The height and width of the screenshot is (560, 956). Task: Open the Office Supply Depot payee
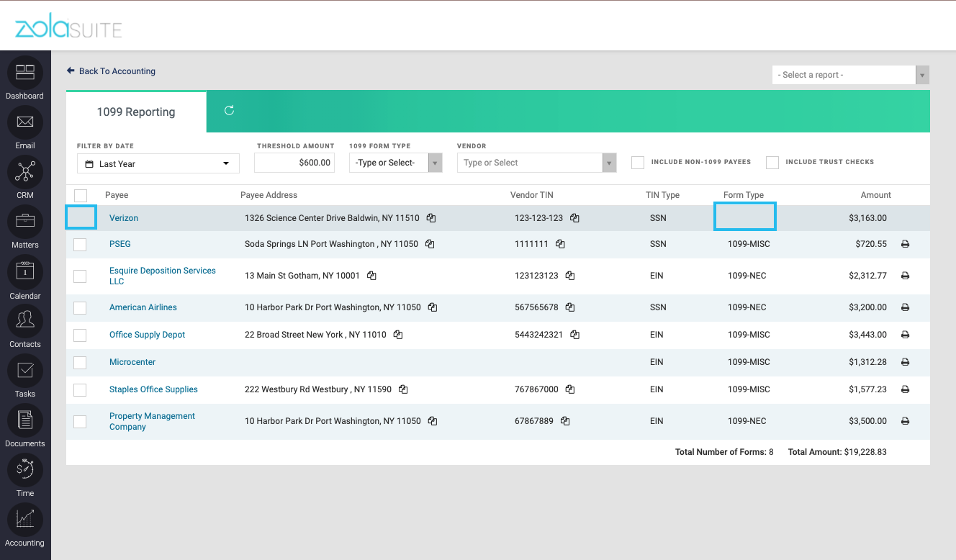click(x=148, y=335)
